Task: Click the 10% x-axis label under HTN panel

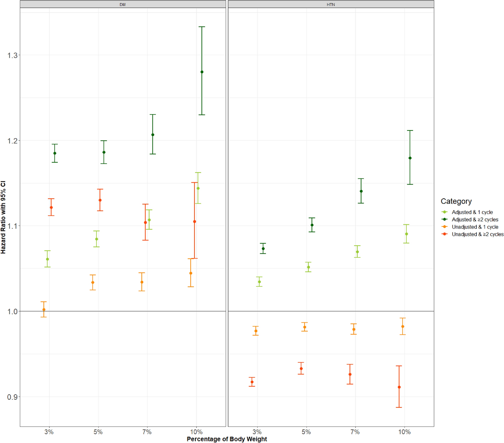Action: (404, 432)
